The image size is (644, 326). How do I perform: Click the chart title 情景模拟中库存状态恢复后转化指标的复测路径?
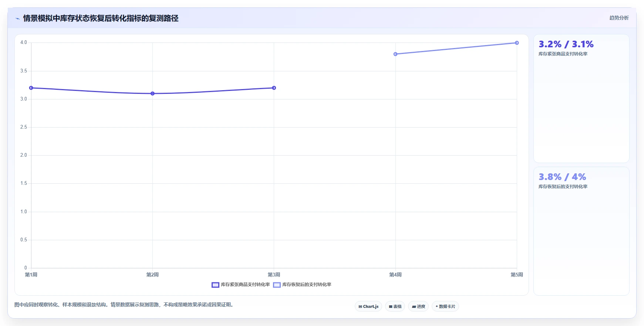pos(101,18)
